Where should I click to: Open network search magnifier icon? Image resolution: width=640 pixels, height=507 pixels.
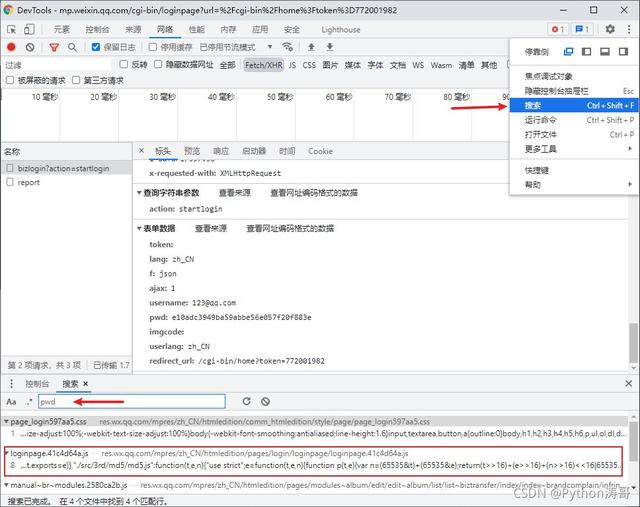coord(72,47)
